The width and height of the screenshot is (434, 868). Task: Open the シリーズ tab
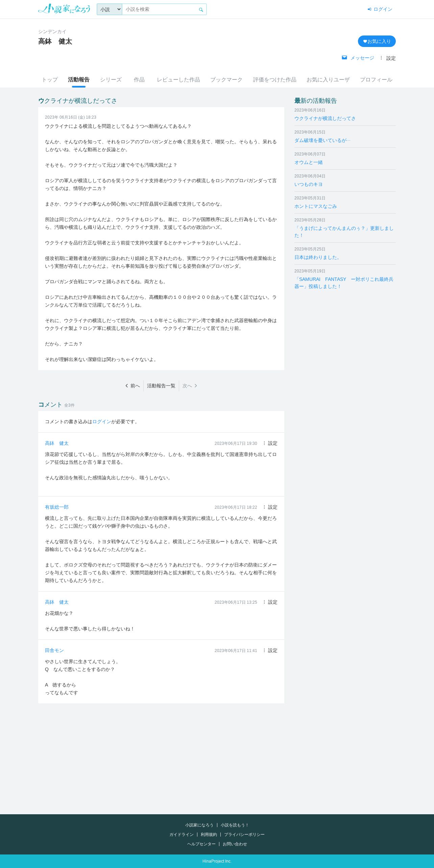click(111, 80)
